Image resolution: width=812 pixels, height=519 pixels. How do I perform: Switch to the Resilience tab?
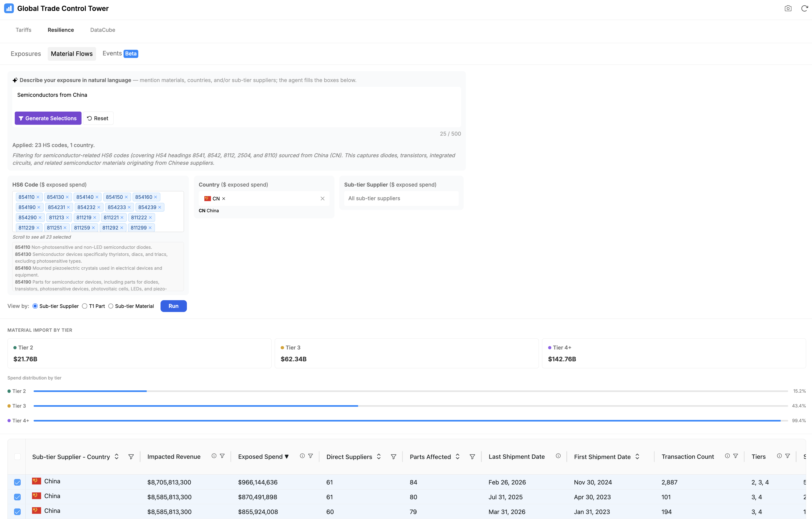point(61,30)
